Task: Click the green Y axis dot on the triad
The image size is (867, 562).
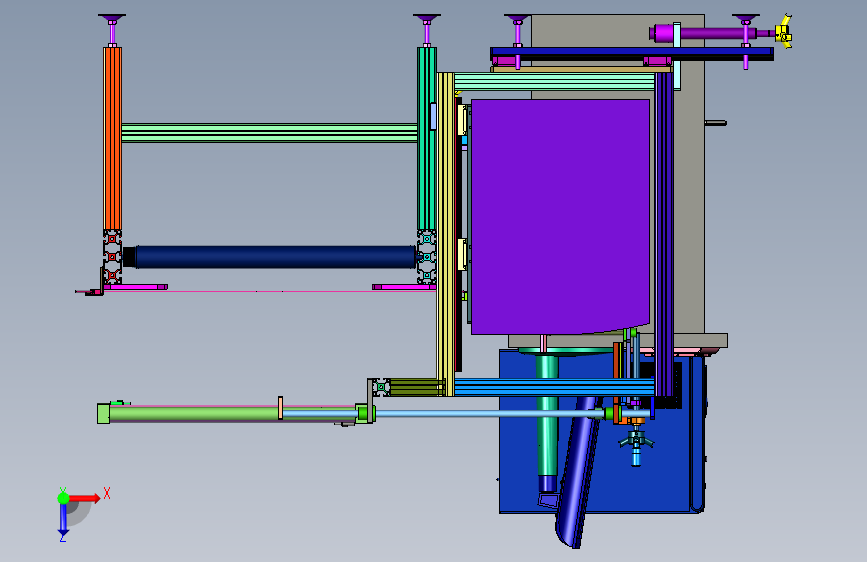Action: point(63,498)
